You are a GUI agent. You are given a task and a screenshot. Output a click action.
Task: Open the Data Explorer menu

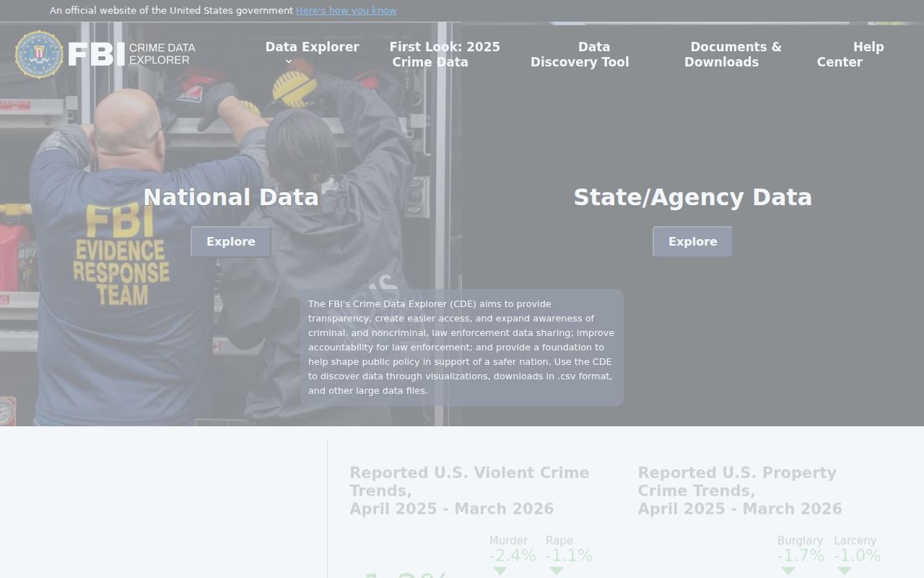tap(312, 47)
